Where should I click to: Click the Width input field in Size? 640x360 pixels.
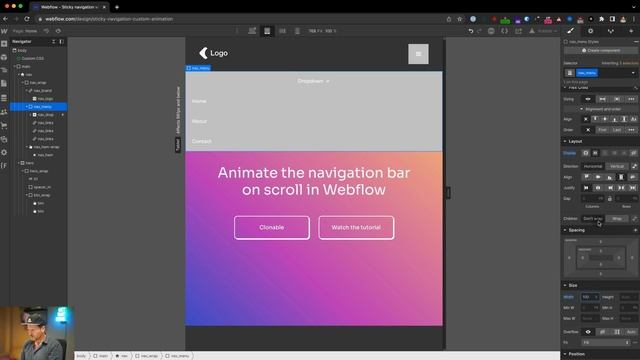tap(590, 297)
